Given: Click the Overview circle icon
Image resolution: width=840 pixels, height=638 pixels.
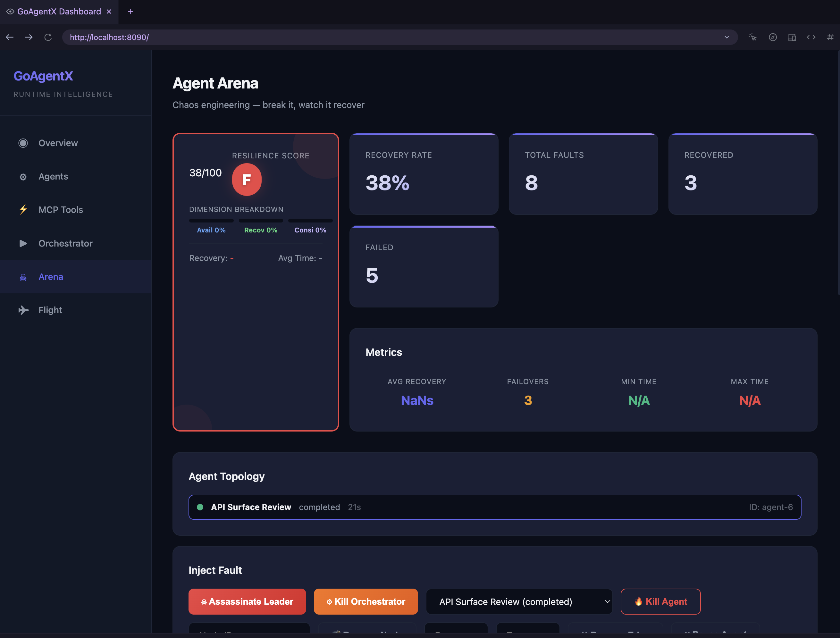Looking at the screenshot, I should 23,143.
